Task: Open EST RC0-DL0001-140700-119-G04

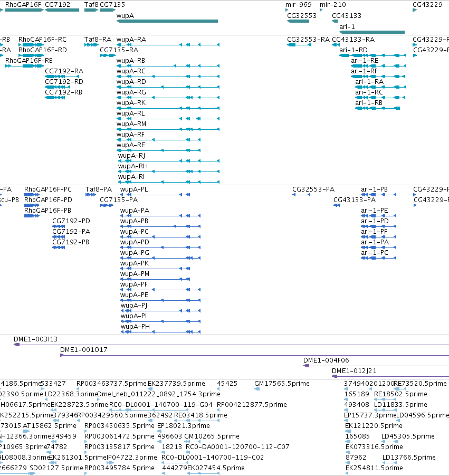Action: pyautogui.click(x=161, y=405)
